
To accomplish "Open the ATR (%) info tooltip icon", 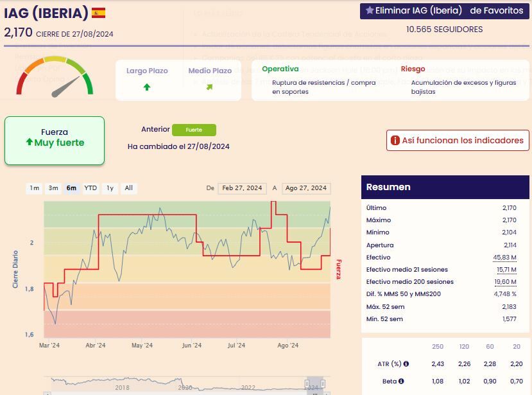I will pyautogui.click(x=406, y=364).
